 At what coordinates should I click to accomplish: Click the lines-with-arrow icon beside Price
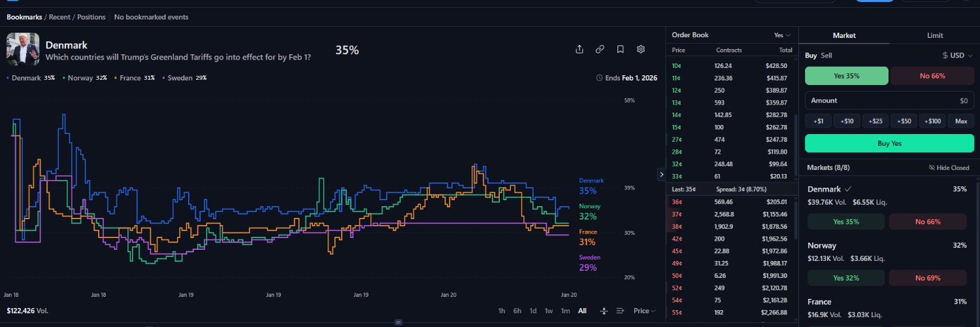(620, 311)
